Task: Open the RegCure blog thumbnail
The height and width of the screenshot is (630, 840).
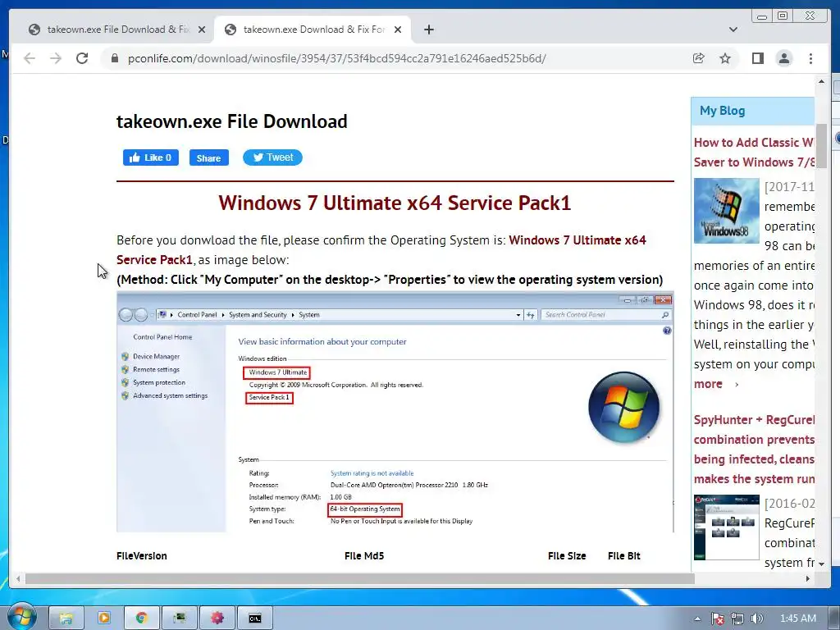Action: 727,527
